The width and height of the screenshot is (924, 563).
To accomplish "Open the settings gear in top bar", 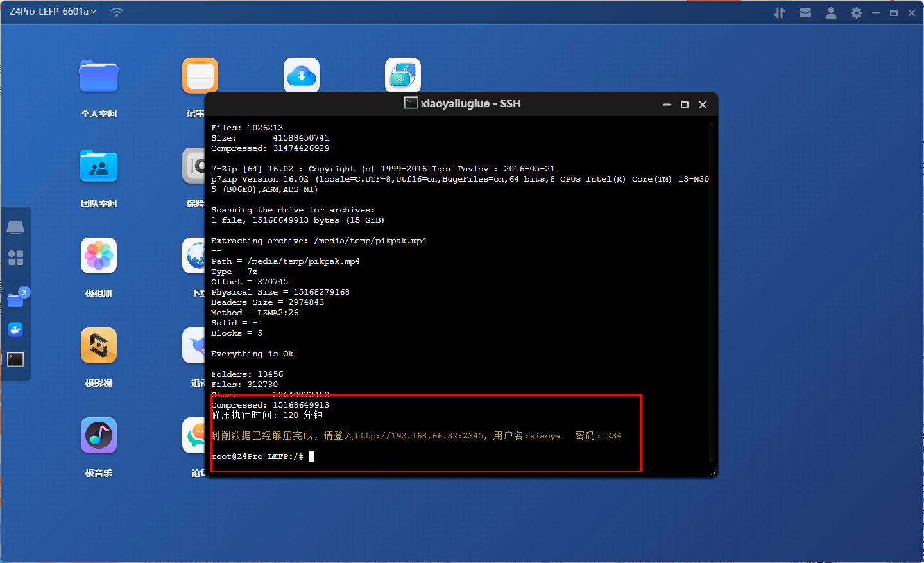I will pos(857,13).
